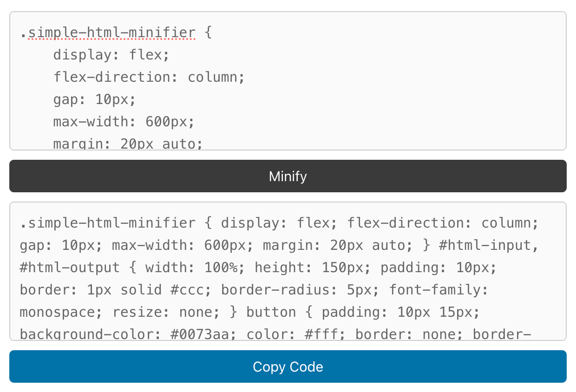Click the Copy Code button

coord(288,366)
